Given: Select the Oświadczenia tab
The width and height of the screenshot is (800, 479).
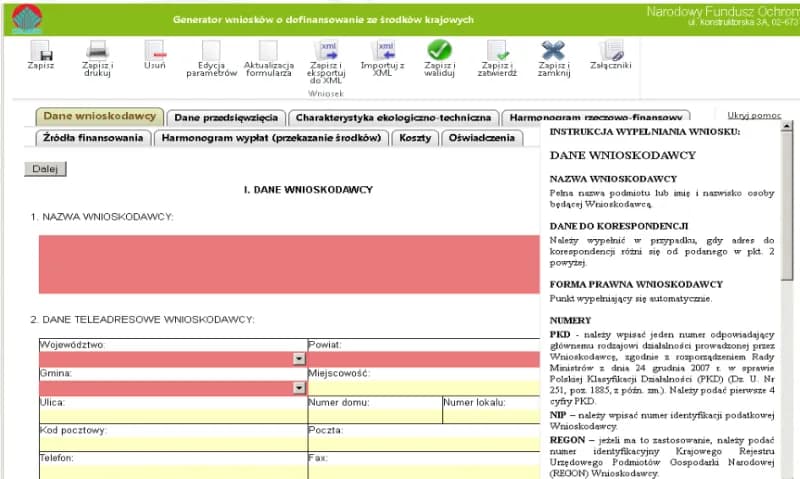Looking at the screenshot, I should point(482,138).
